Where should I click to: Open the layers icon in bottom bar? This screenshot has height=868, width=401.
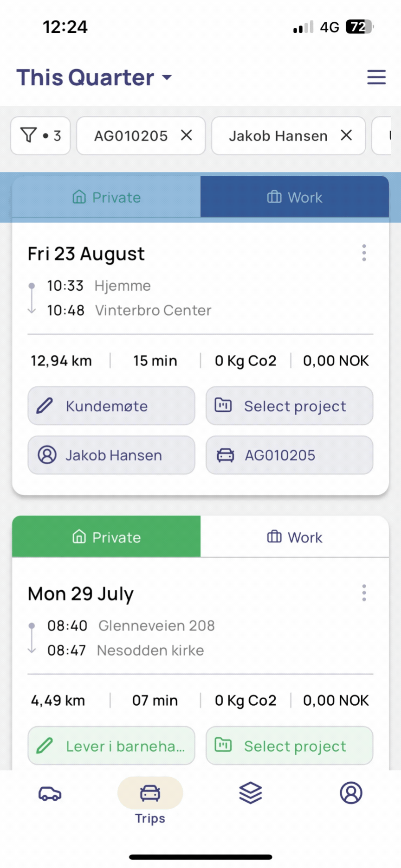pos(251,793)
